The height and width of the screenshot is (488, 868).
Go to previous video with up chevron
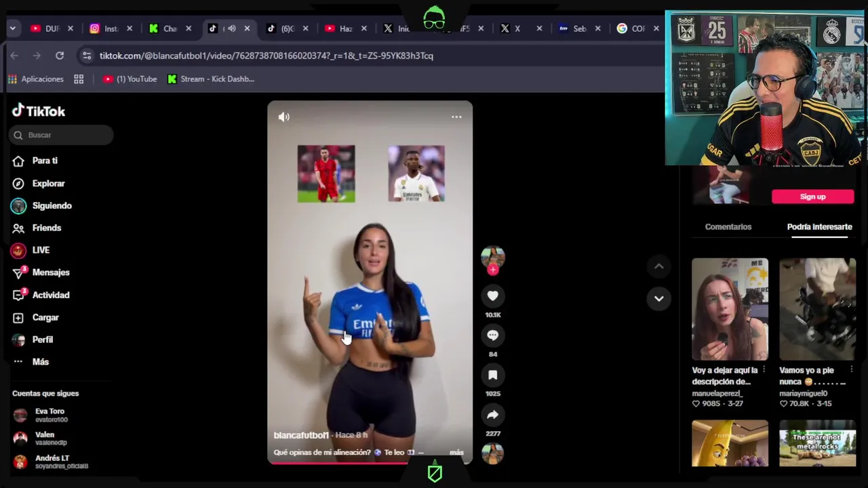(x=658, y=266)
